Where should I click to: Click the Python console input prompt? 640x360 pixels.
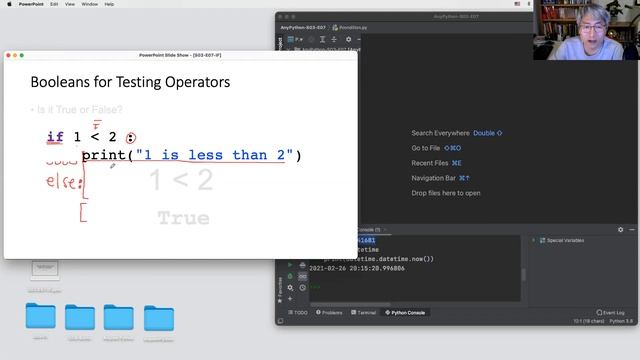coord(315,287)
